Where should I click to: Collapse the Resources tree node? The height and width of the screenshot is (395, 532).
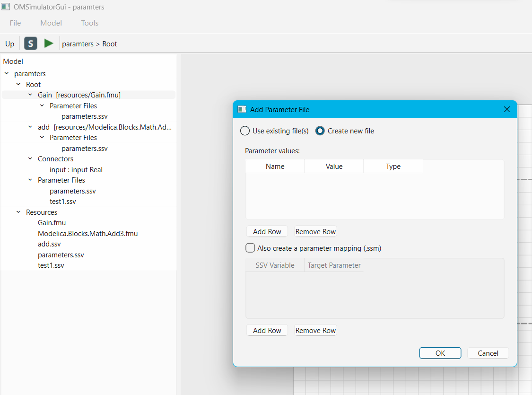tap(18, 212)
